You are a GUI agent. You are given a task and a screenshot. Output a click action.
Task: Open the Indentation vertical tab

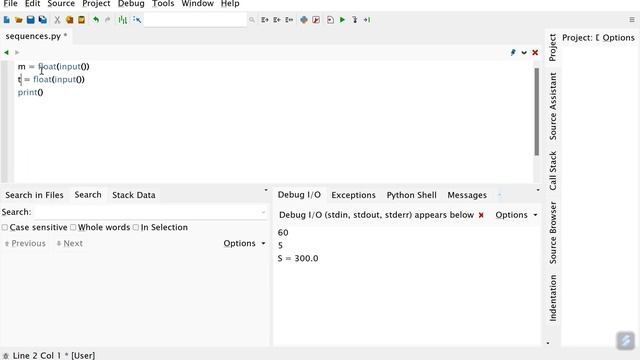tap(553, 298)
